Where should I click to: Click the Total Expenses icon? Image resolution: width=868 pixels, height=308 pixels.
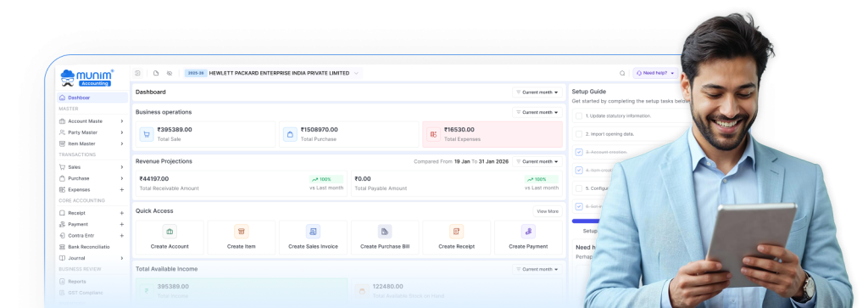coord(433,134)
